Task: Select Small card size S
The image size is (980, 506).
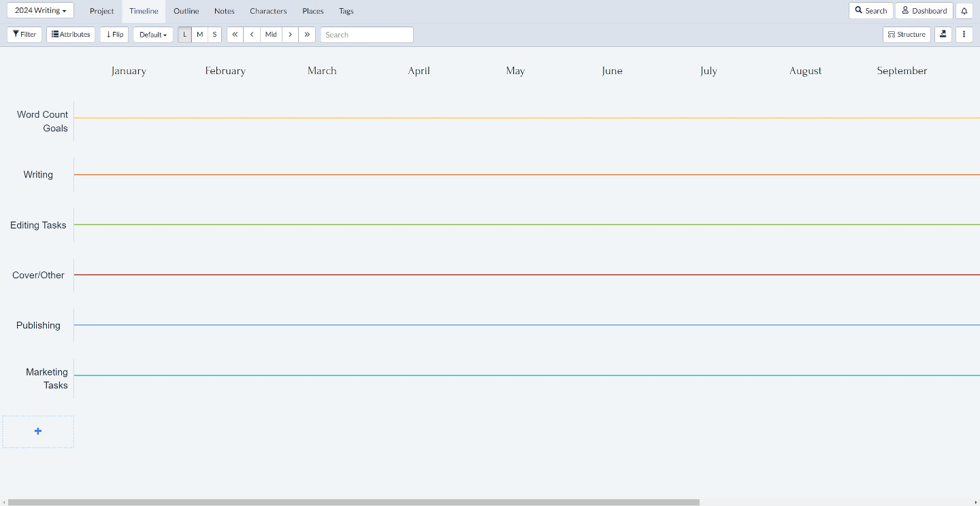Action: point(214,35)
